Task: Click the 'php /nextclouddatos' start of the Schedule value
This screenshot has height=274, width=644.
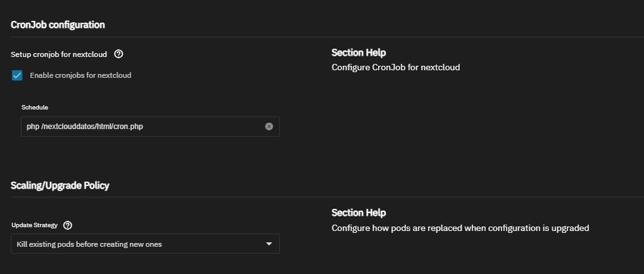Action: (60, 127)
